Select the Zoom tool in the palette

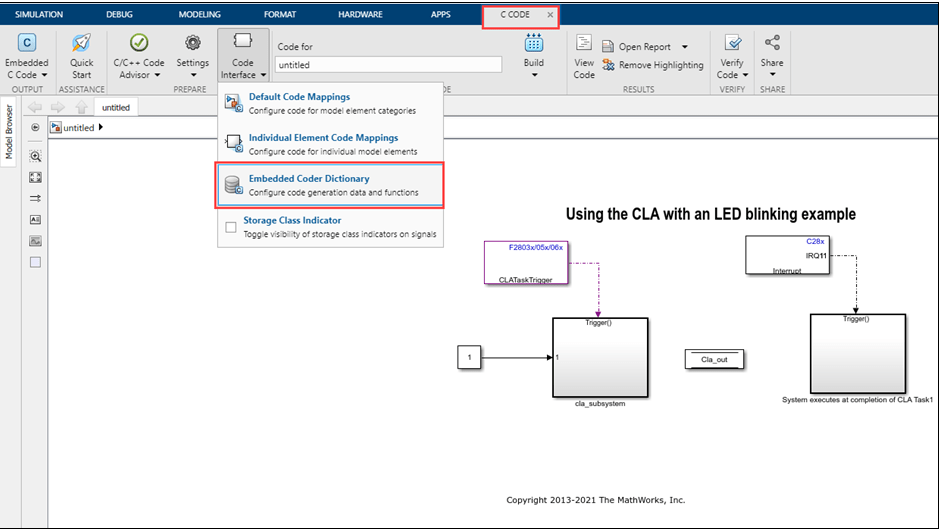[x=35, y=156]
